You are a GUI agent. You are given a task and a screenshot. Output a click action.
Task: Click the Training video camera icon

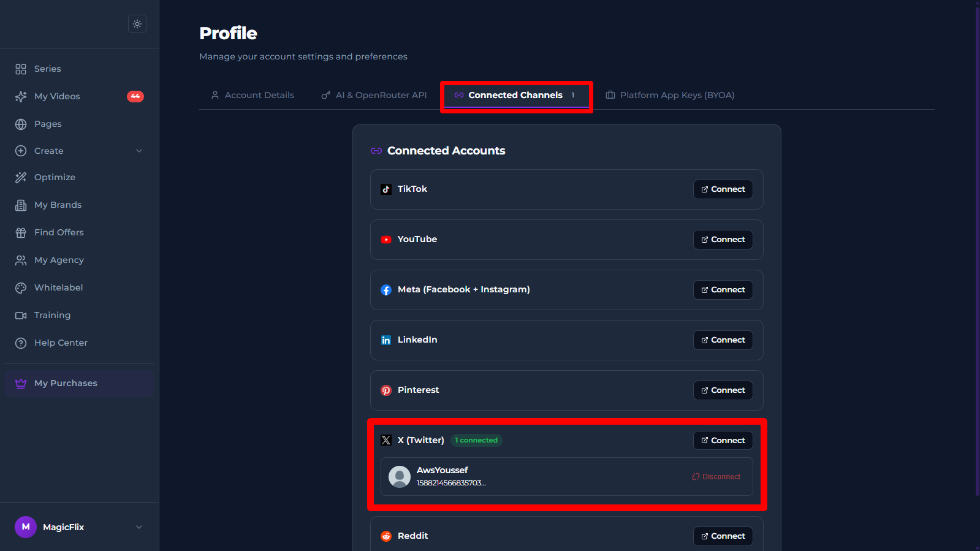[x=21, y=316]
